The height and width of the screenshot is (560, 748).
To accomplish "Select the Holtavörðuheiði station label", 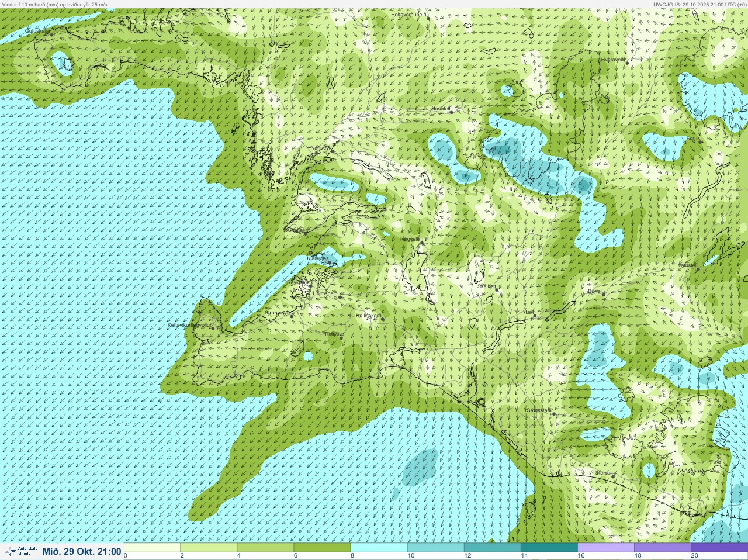I will (410, 14).
